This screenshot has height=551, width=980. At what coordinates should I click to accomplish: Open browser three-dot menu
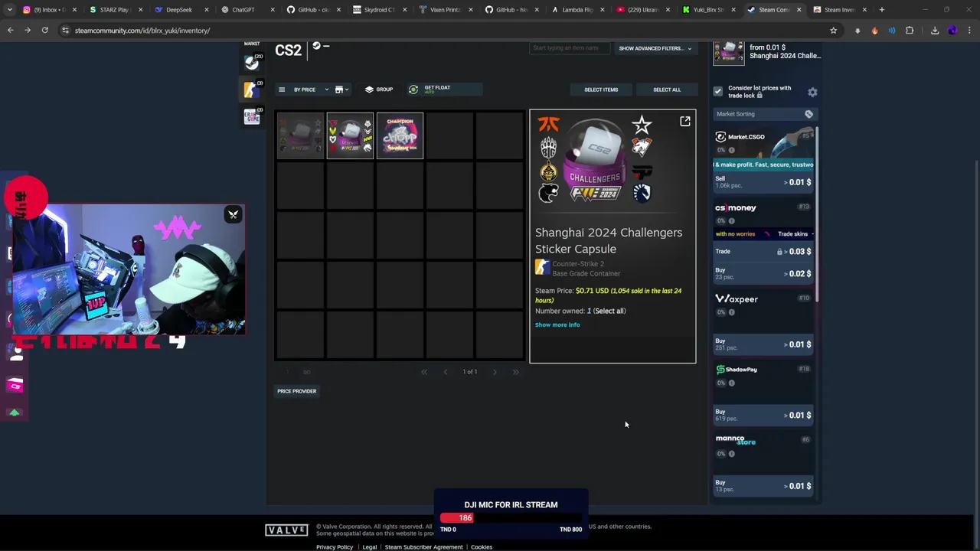969,31
